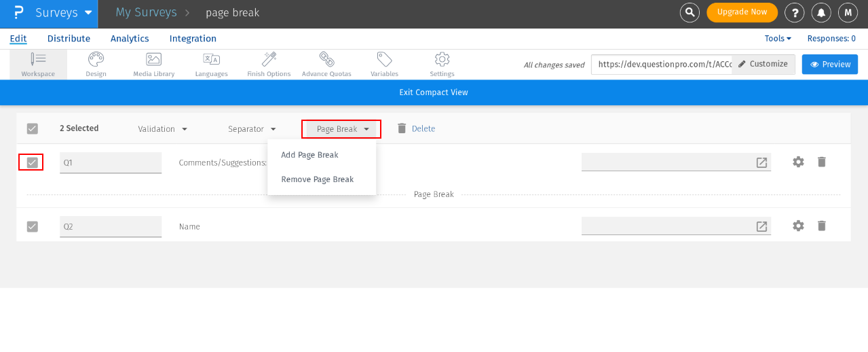This screenshot has height=352, width=868.
Task: Expand the Validation dropdown
Action: (163, 129)
